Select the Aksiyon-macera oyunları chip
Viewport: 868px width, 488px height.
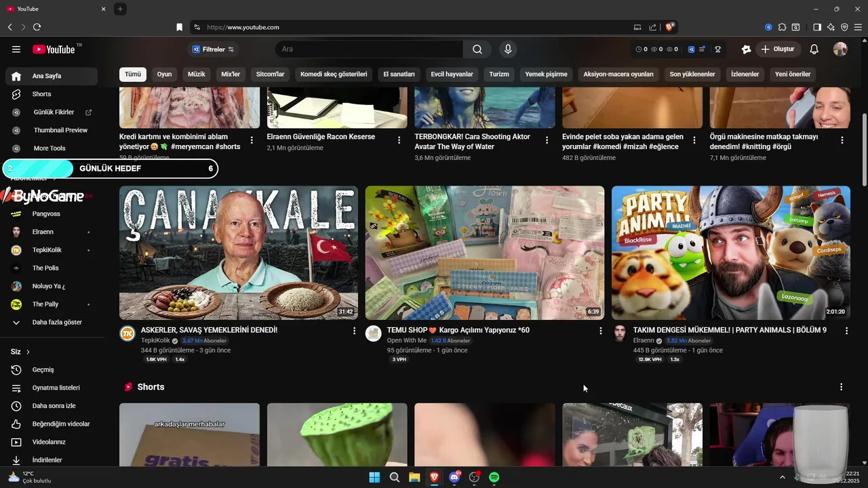click(x=618, y=75)
